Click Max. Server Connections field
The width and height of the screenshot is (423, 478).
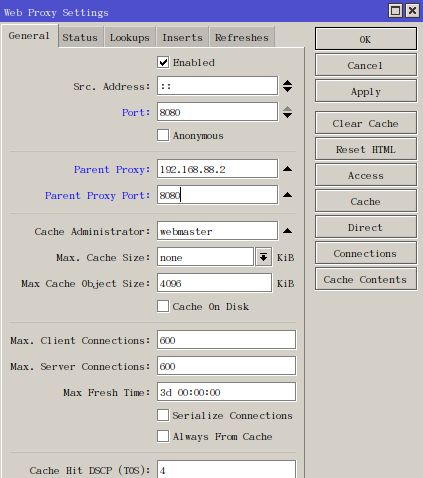point(226,366)
